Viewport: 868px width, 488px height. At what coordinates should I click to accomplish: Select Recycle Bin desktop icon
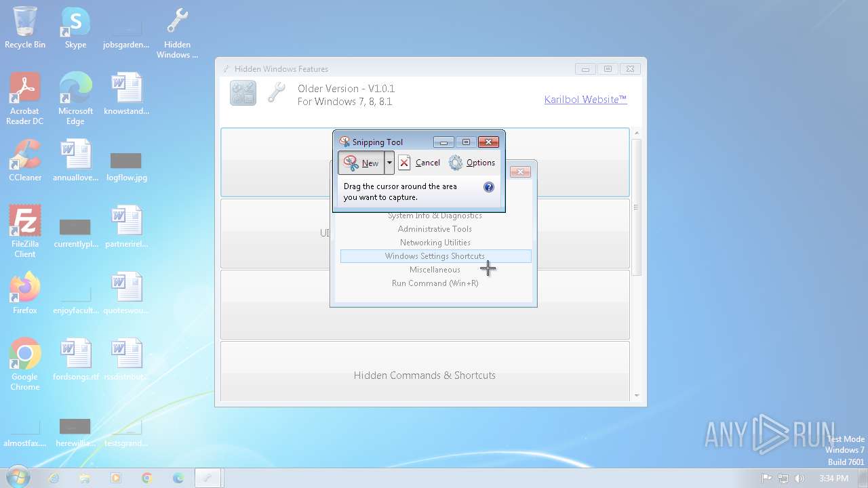(x=25, y=28)
